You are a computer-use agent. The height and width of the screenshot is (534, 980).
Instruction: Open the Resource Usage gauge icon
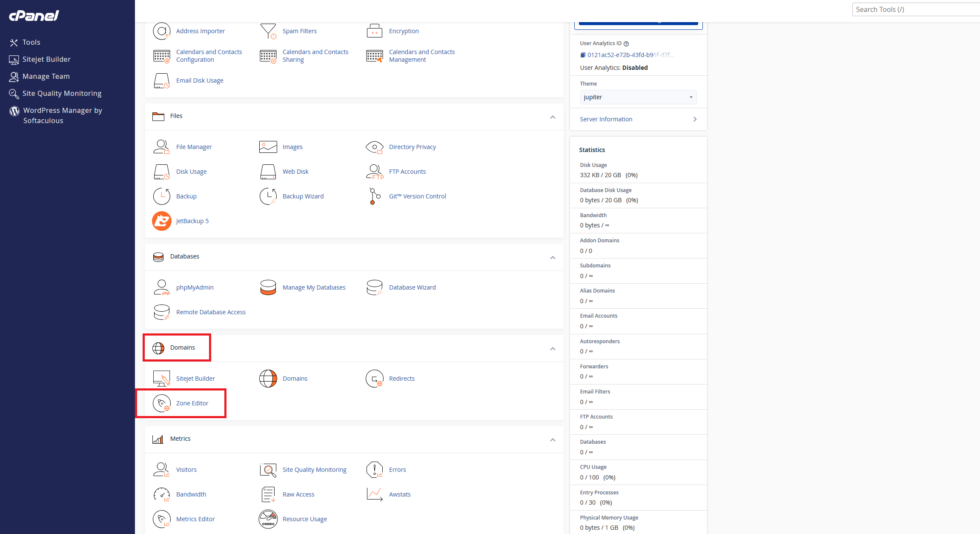(268, 519)
